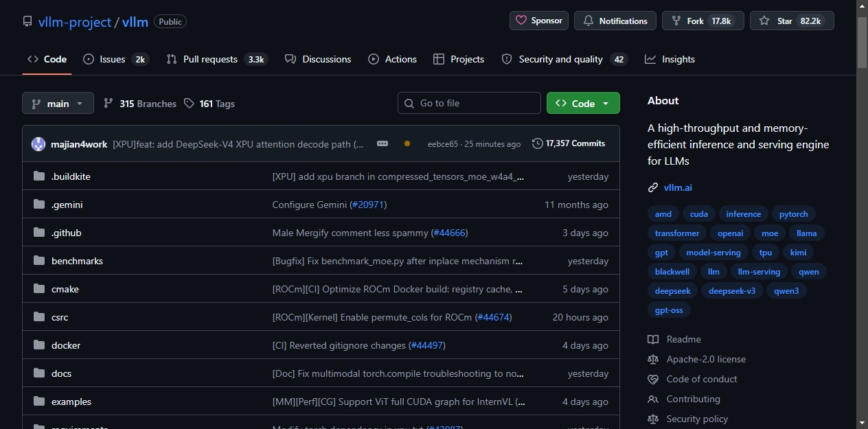Click the majian4work avatar
868x429 pixels.
click(x=38, y=144)
